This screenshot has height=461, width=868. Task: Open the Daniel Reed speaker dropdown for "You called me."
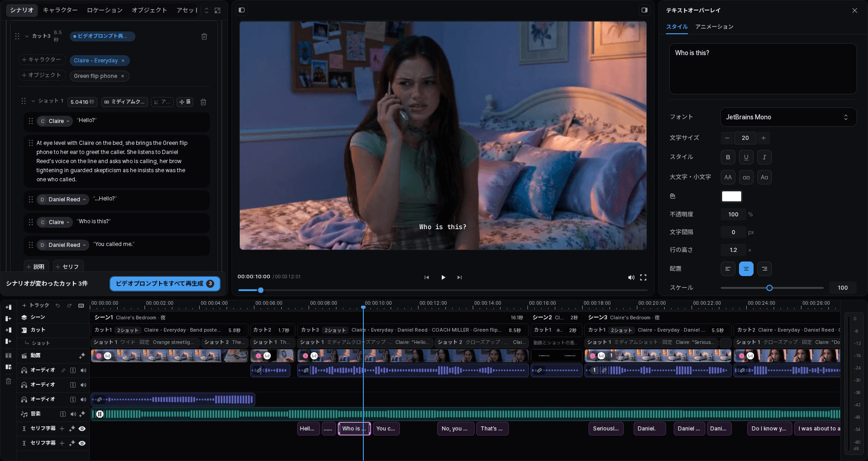point(63,245)
